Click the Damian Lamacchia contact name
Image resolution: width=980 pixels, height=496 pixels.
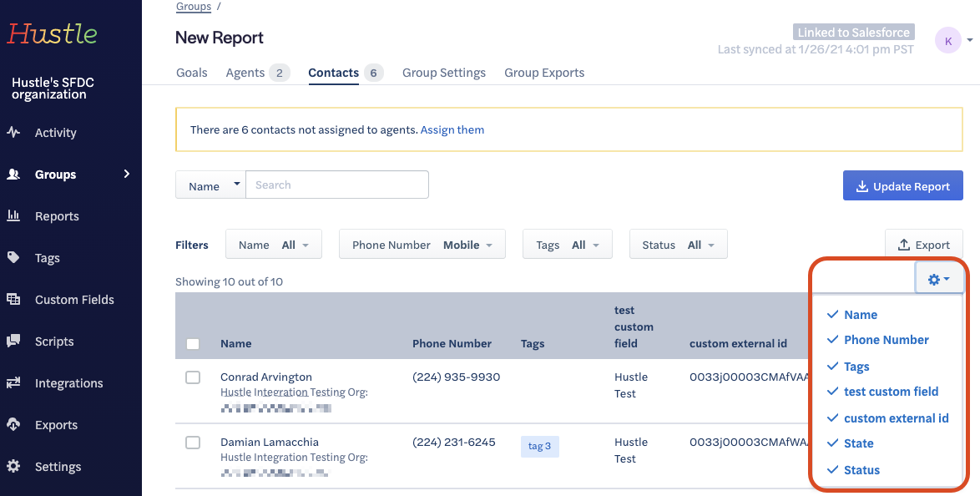point(270,443)
